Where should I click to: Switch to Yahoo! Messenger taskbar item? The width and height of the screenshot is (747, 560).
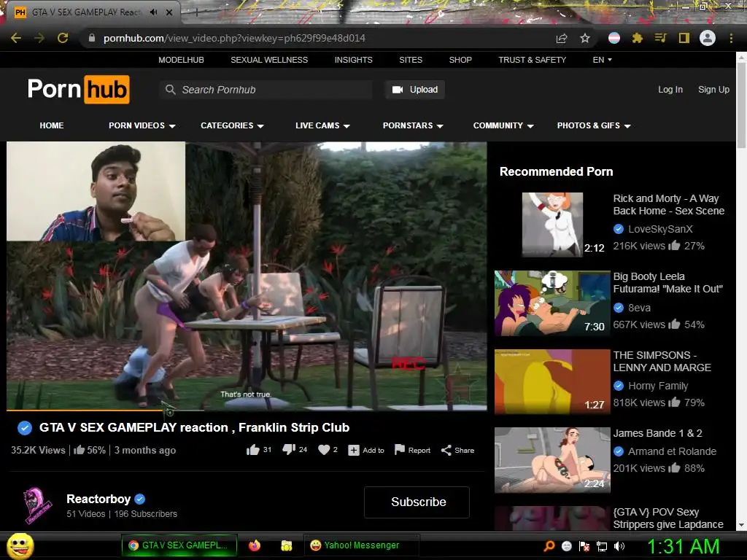361,545
